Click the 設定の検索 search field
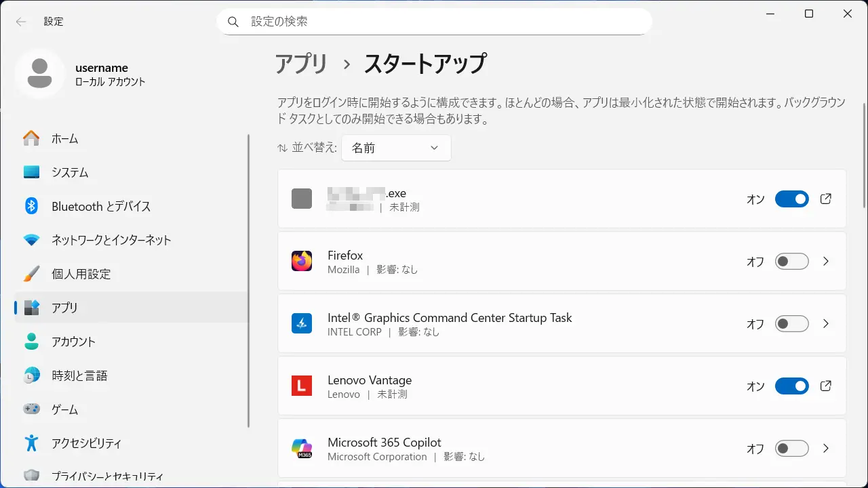The height and width of the screenshot is (488, 868). click(434, 22)
